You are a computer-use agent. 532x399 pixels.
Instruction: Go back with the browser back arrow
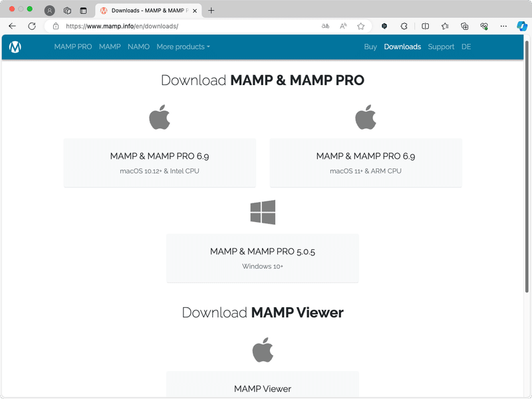pos(12,26)
